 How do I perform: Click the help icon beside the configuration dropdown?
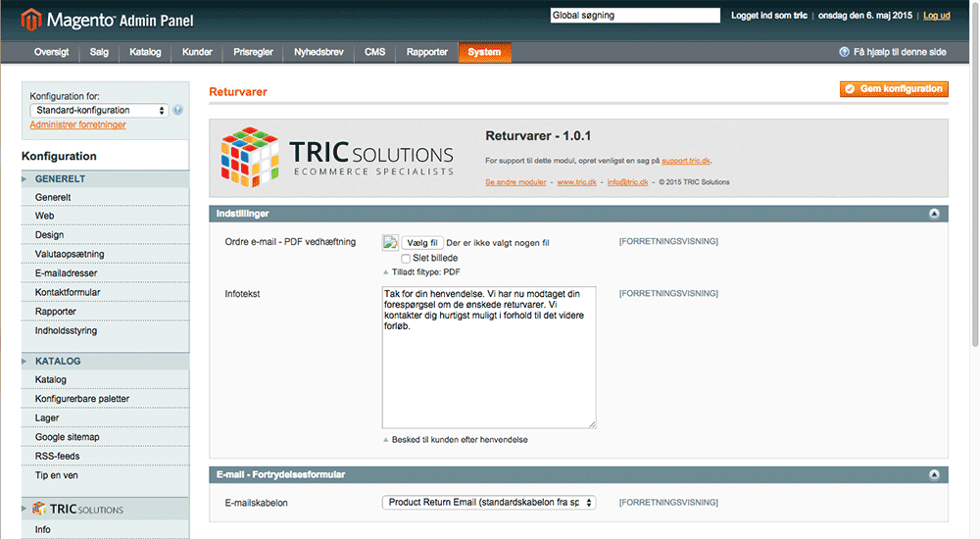tap(178, 110)
